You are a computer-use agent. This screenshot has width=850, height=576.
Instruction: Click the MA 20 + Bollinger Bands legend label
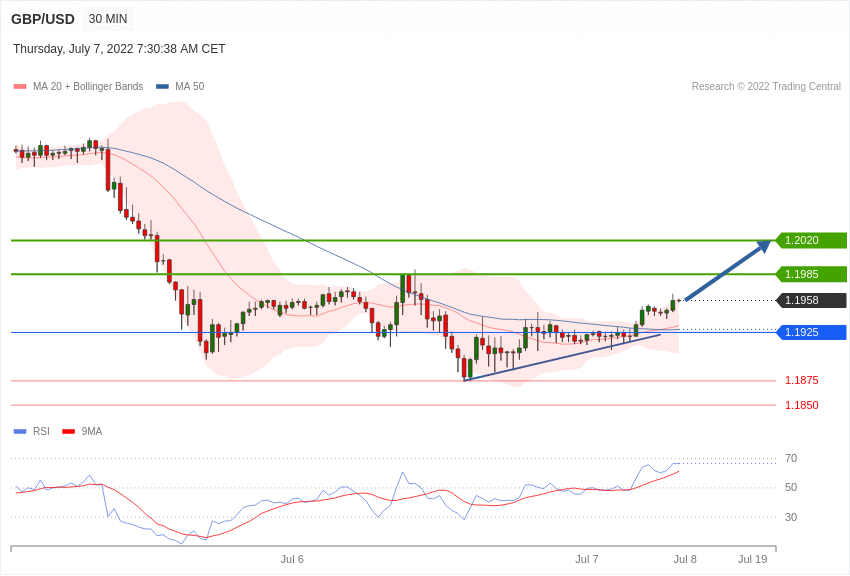coord(88,86)
